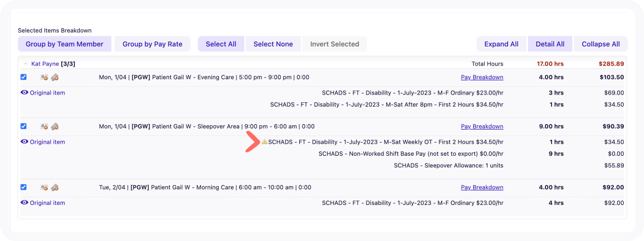This screenshot has width=644, height=241.
Task: Click the cash icon in the Morning Care row
Action: point(55,187)
